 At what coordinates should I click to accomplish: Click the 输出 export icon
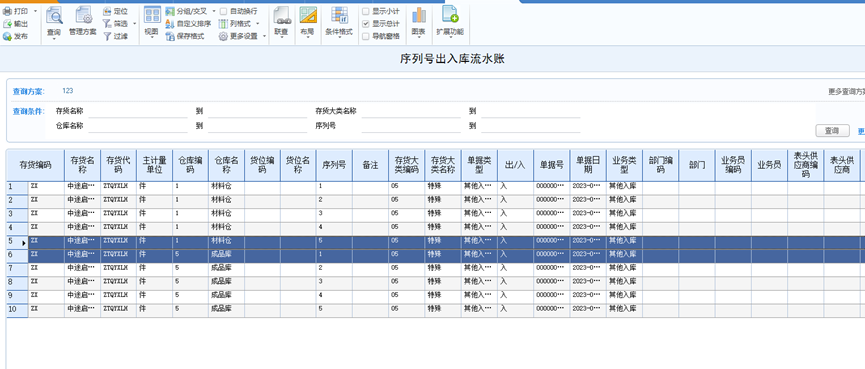(7, 24)
